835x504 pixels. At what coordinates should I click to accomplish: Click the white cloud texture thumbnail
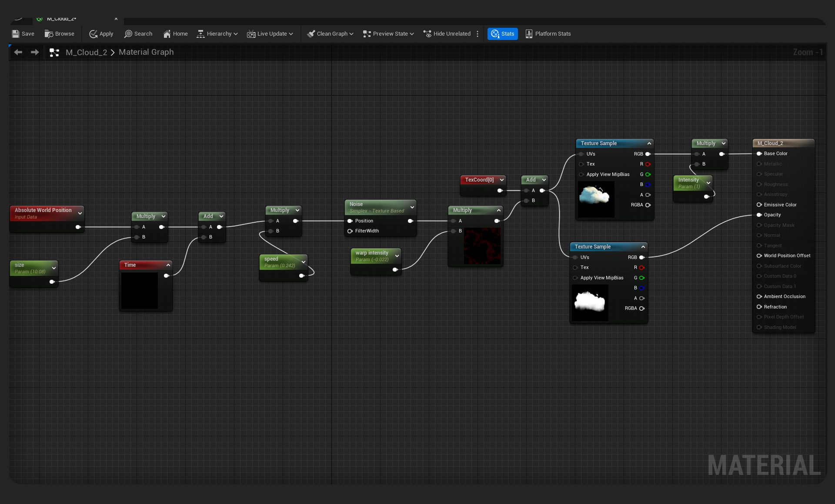pos(590,302)
